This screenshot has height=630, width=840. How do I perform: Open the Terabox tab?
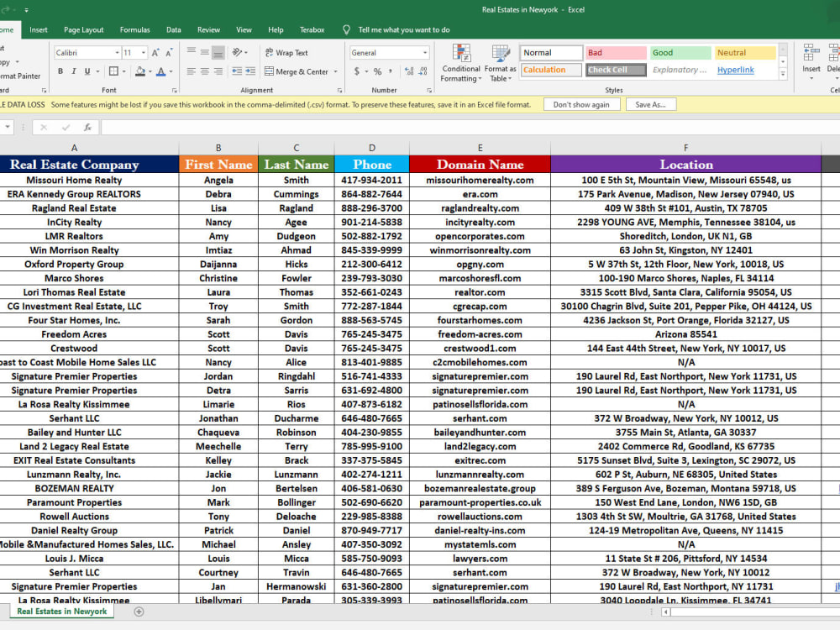(312, 30)
